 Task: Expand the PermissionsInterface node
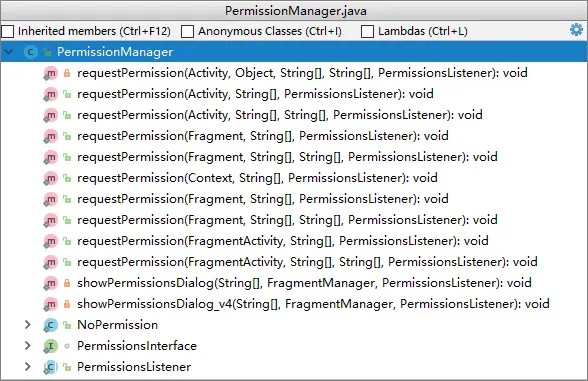tap(27, 346)
